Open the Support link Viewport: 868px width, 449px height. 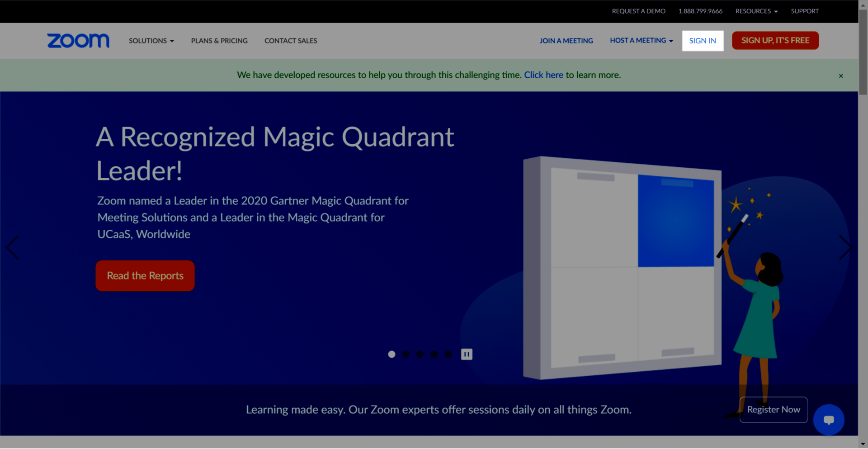tap(805, 11)
